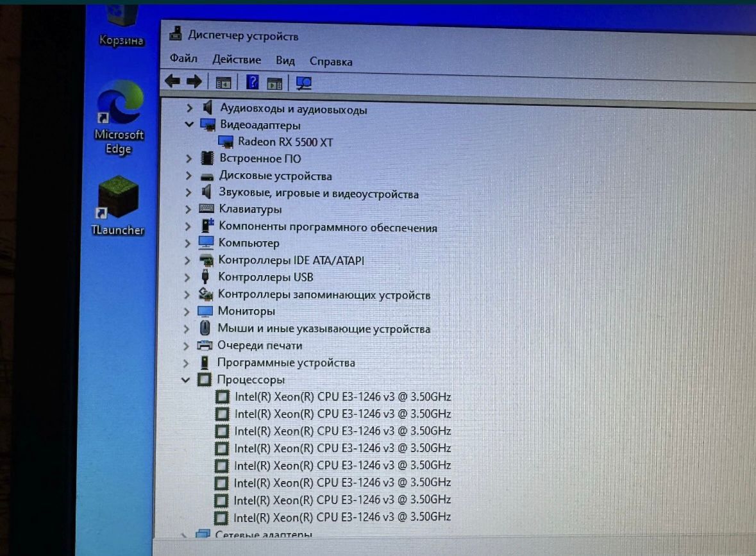Expand the Контроллеры USB node
Screen dimensions: 756x556
tap(187, 277)
